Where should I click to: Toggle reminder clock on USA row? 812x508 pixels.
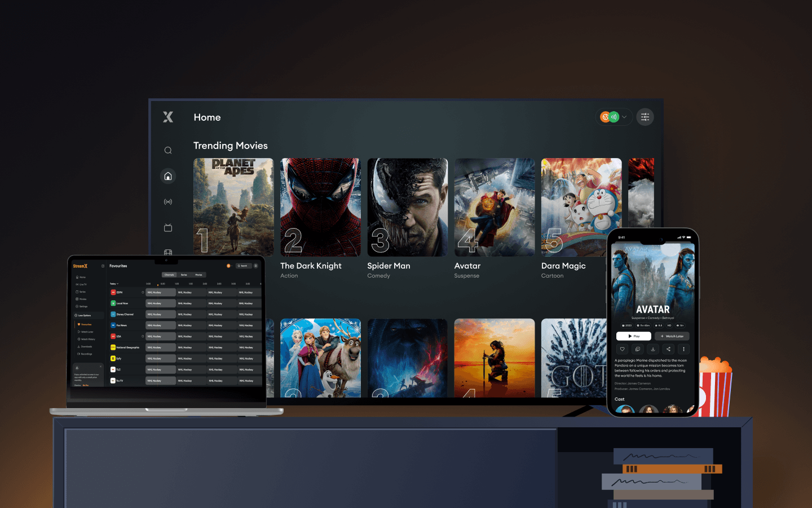click(x=143, y=336)
